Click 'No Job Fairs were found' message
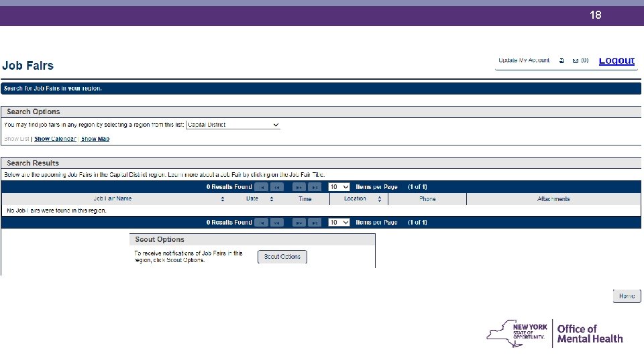This screenshot has height=362, width=644. 56,210
